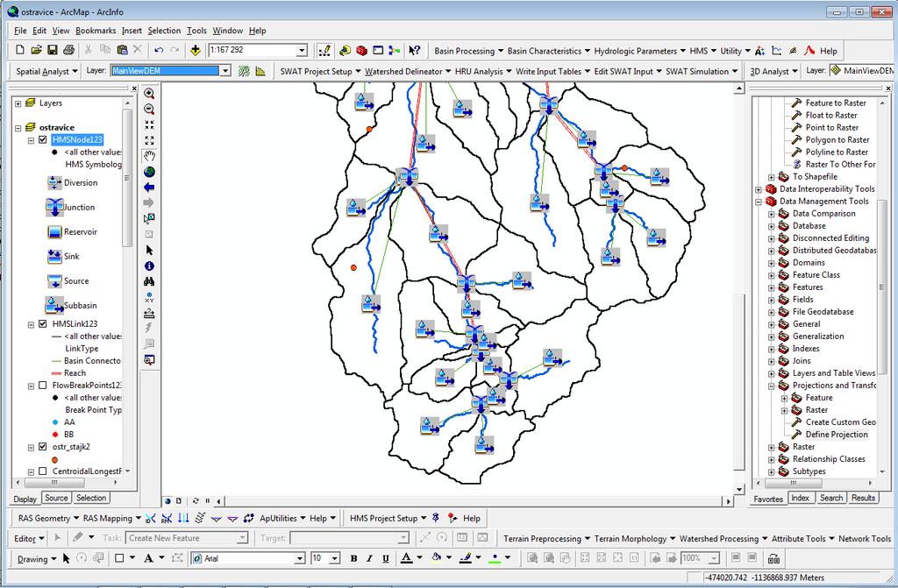Click the What's This help icon
The image size is (898, 588).
tap(414, 50)
